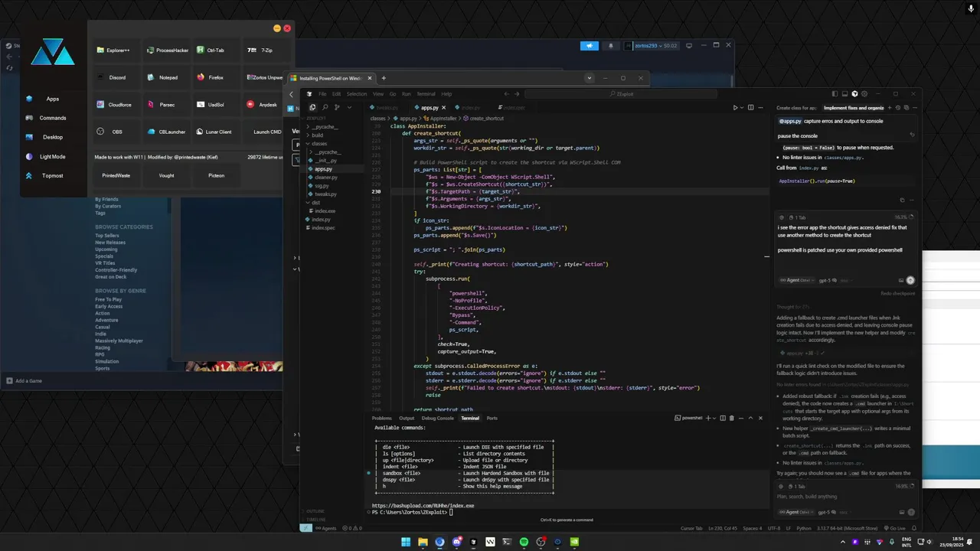This screenshot has height=551, width=980.
Task: Launch Anydesk from the launcher
Action: click(x=263, y=105)
